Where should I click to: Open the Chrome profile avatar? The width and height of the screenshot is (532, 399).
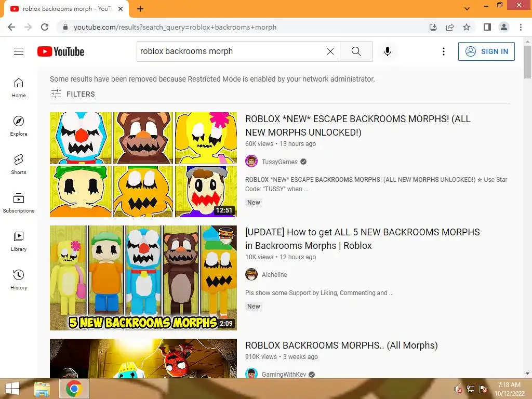pos(504,27)
